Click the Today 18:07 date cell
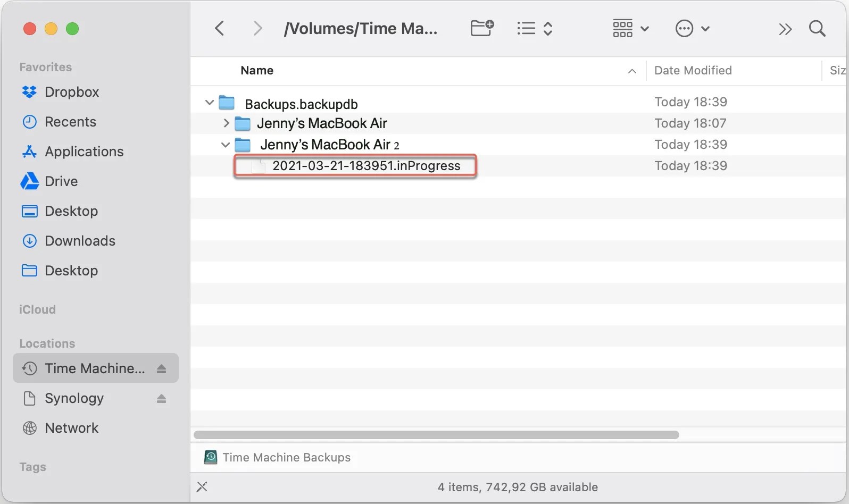 tap(690, 123)
